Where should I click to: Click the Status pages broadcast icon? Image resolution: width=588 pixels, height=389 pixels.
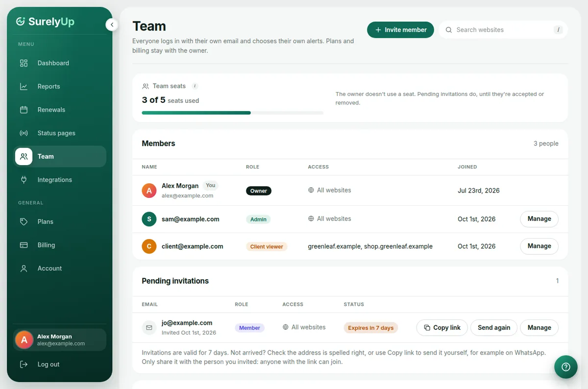24,133
